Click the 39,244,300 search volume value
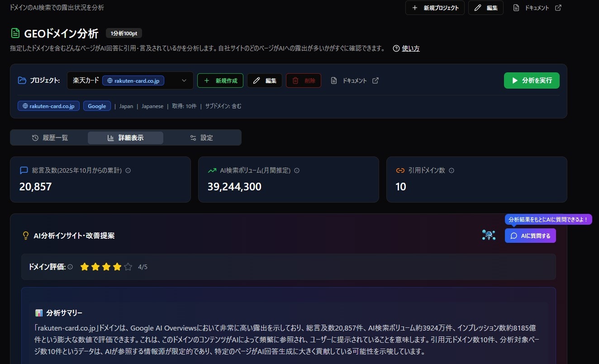This screenshot has width=599, height=364. 234,186
